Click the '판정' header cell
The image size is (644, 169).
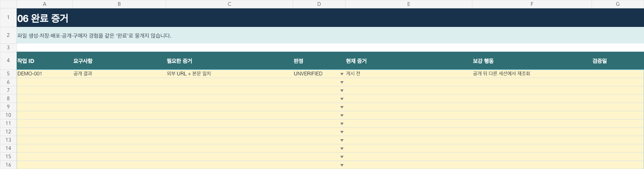click(319, 61)
